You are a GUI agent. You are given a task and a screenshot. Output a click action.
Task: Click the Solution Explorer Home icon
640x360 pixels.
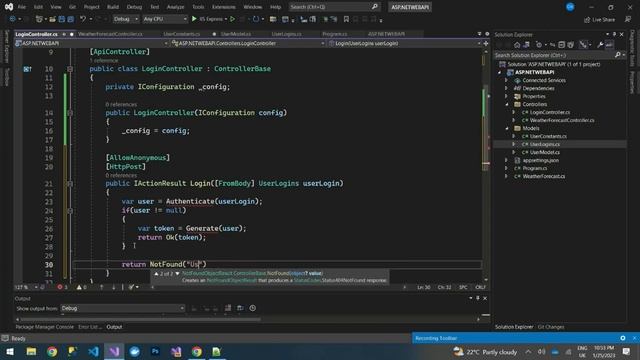(x=517, y=44)
